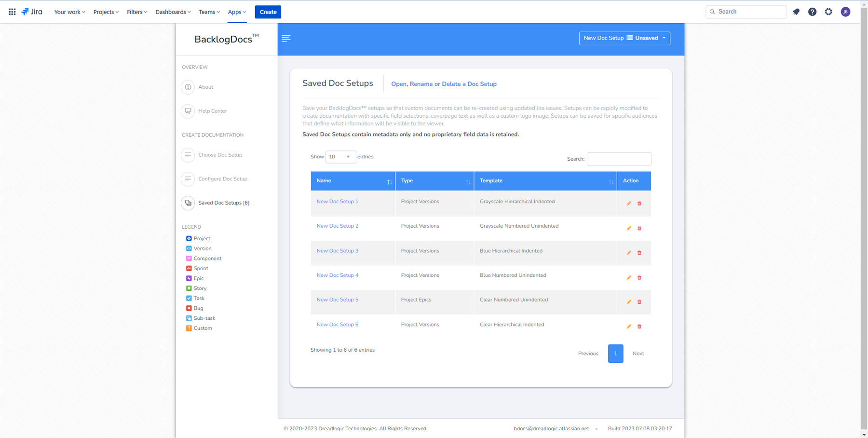Click the table Search input field

tap(619, 159)
